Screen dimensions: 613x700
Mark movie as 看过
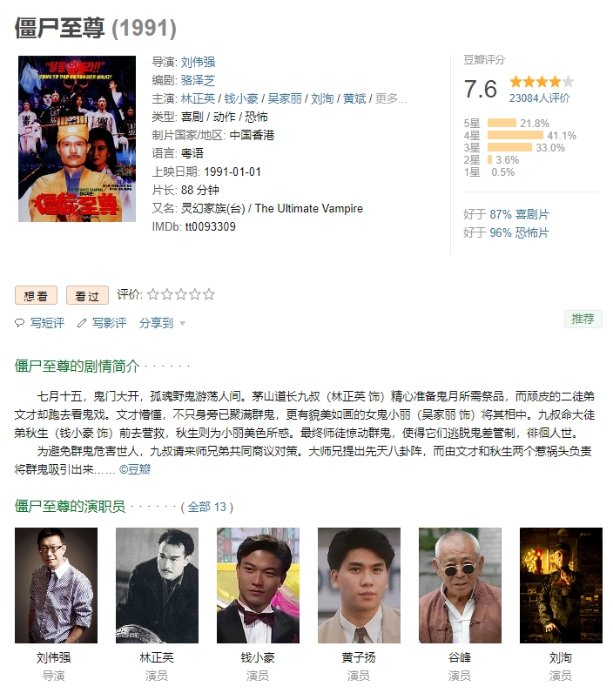(87, 295)
